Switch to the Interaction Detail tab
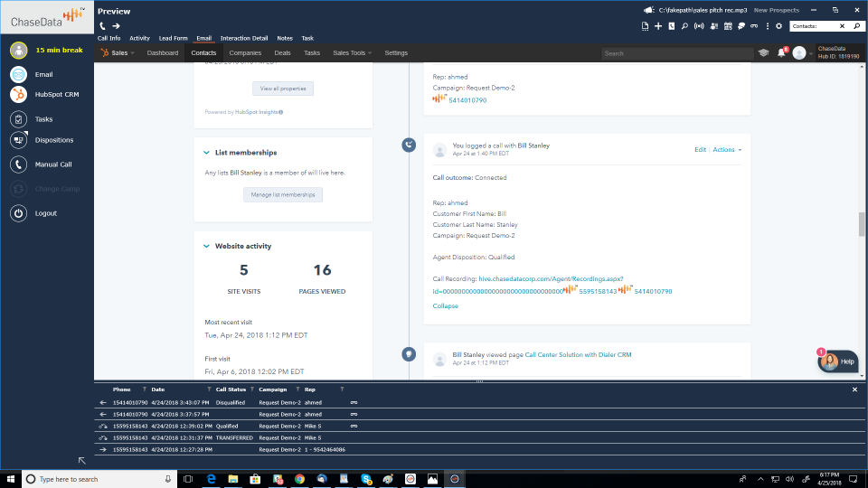Viewport: 868px width, 488px height. pyautogui.click(x=244, y=38)
